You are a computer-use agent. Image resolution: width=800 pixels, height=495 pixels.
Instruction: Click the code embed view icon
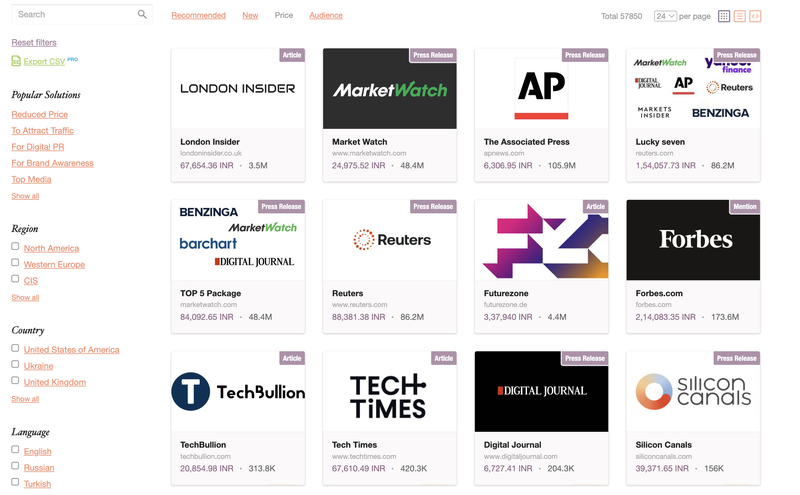(755, 16)
